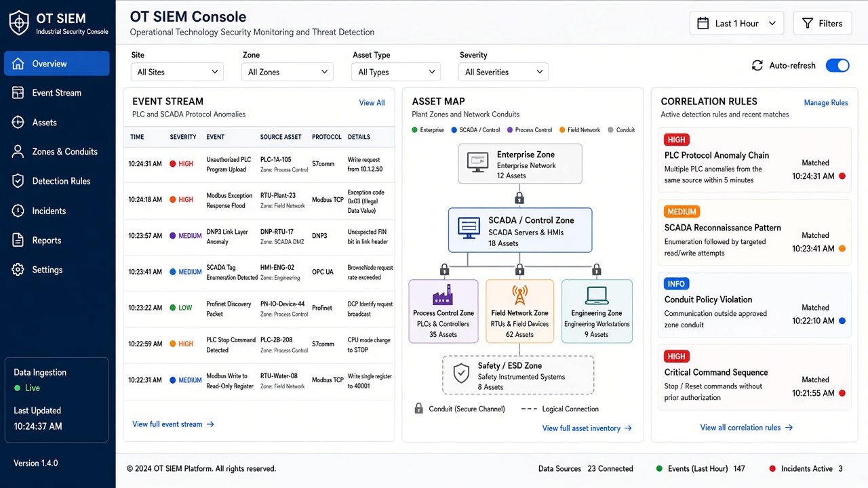The image size is (868, 488).
Task: Click the Manage Rules link
Action: [825, 103]
